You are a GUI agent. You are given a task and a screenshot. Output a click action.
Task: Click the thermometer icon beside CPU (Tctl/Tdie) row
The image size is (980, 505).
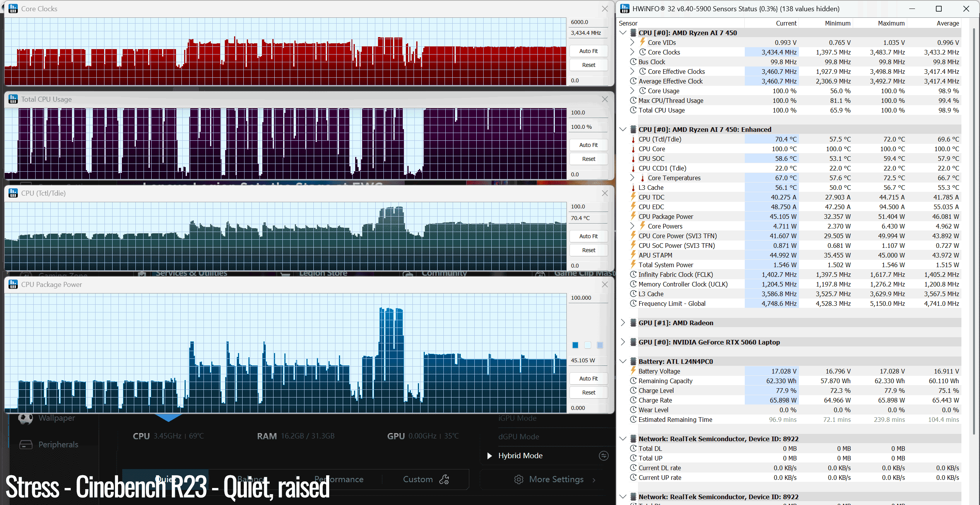tap(633, 139)
